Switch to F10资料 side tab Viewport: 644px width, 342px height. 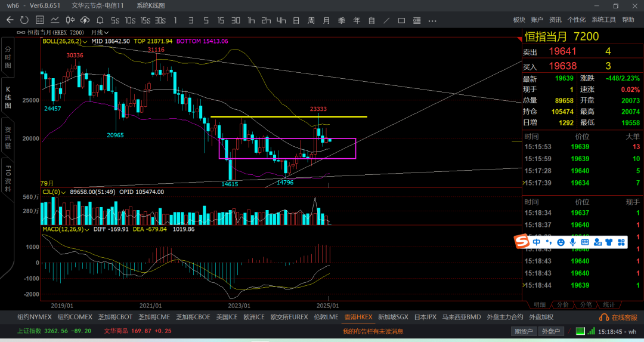[x=8, y=178]
